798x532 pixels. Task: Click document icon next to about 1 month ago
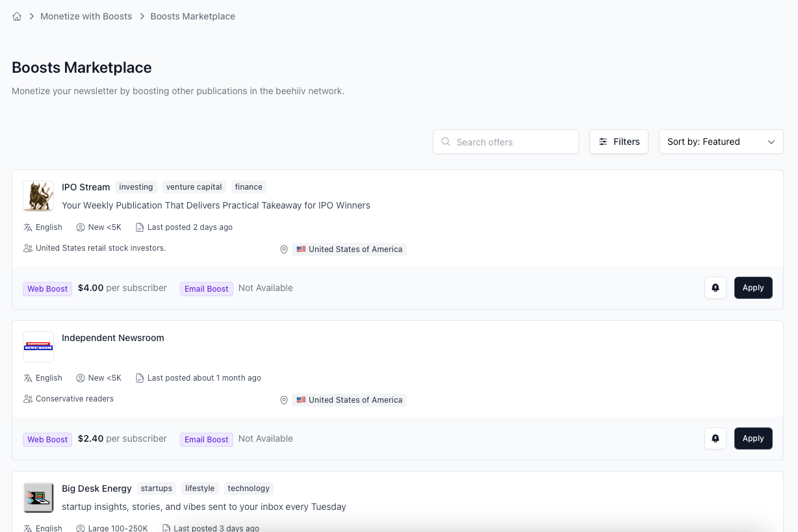tap(140, 378)
